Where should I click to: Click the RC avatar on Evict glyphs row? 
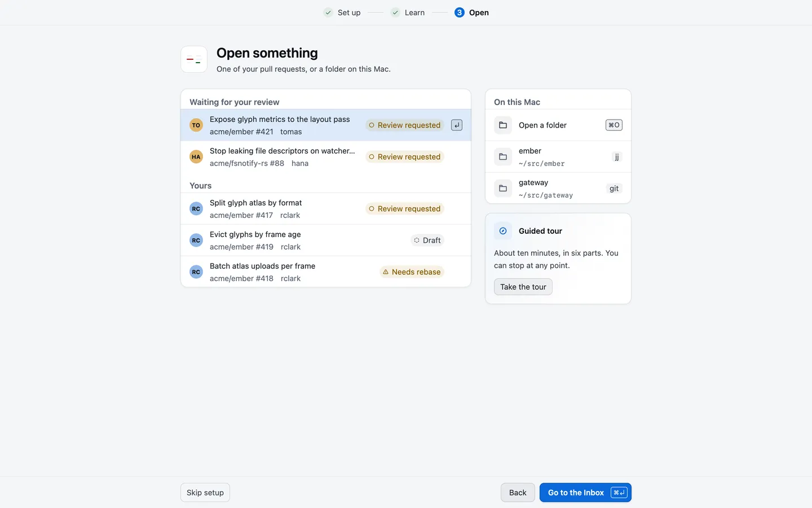pos(196,240)
